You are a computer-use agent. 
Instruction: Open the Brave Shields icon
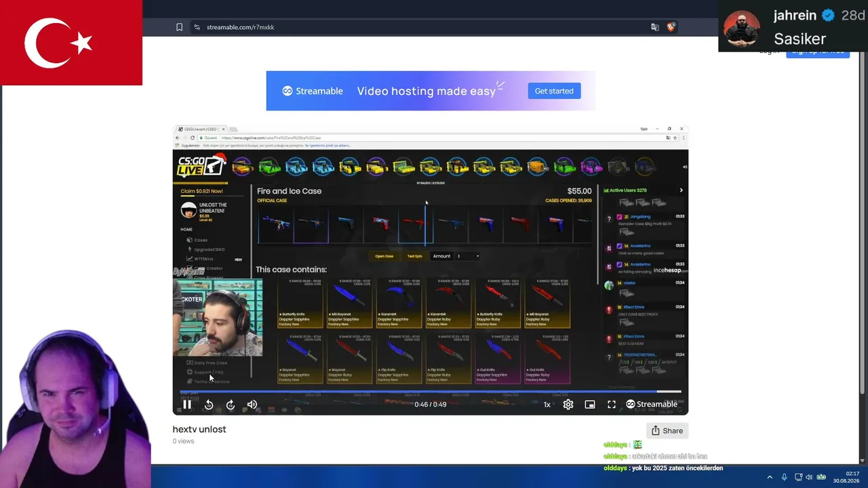671,27
